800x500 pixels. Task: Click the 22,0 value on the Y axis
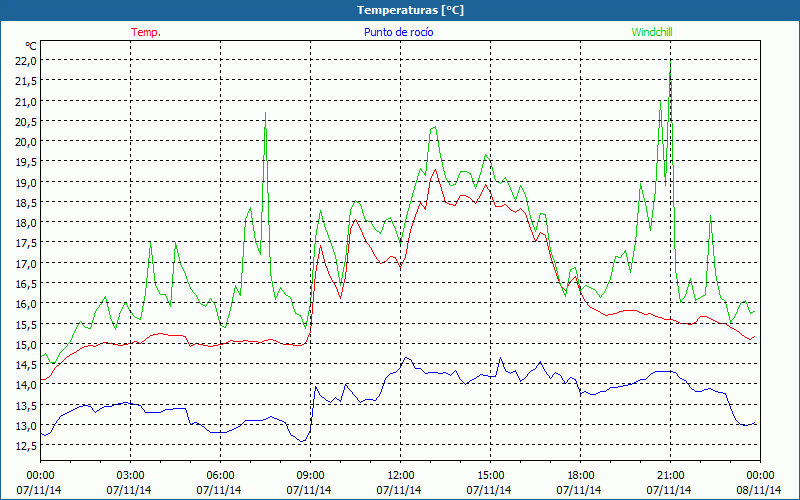coord(27,61)
